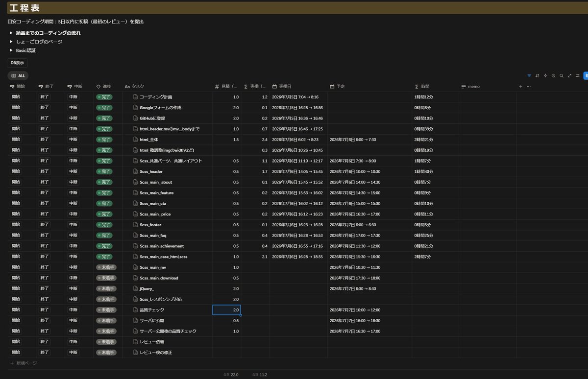The height and width of the screenshot is (379, 588).
Task: Select the 見積 cell of Scss_レスポンシブ対応
Action: (226, 299)
